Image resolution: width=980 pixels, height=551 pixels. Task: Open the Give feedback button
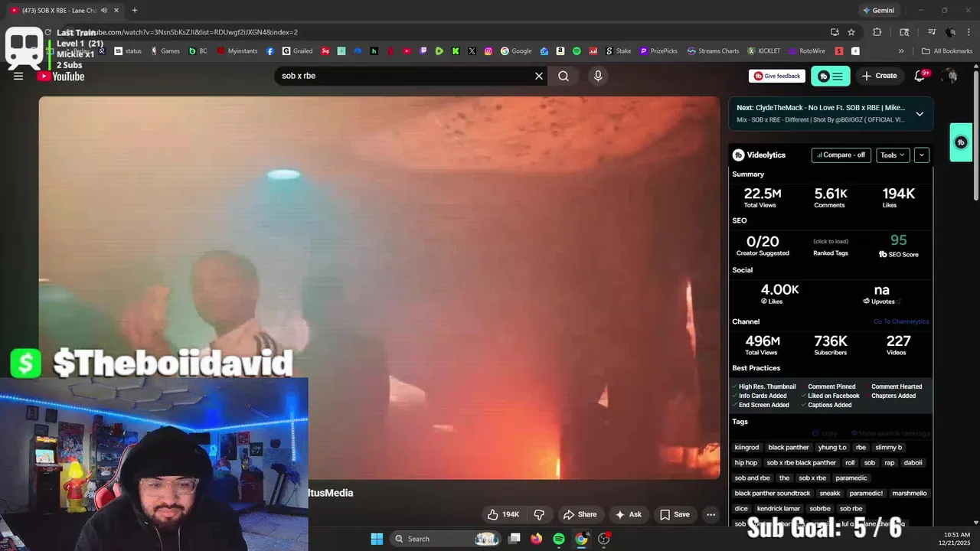pos(777,76)
